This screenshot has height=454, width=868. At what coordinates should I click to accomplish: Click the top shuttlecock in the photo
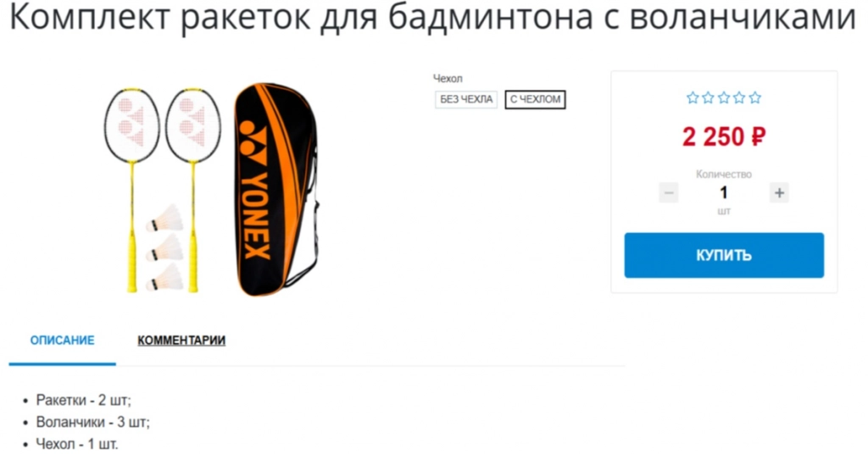point(165,219)
